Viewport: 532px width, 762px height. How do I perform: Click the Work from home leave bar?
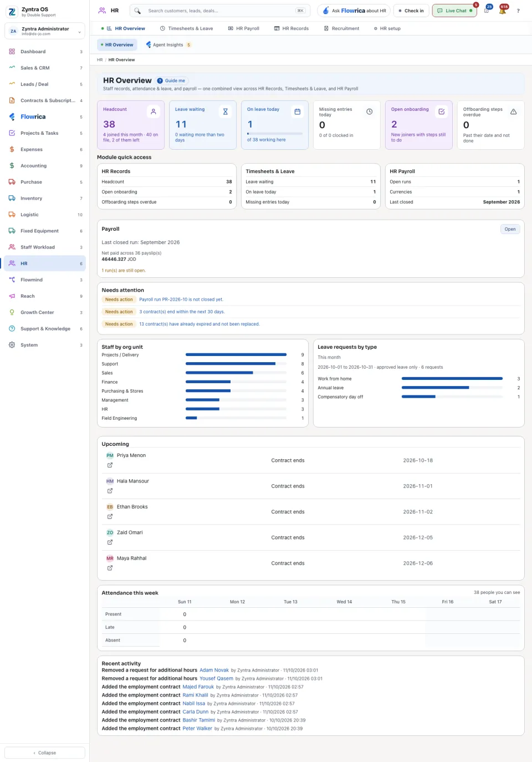pos(452,379)
